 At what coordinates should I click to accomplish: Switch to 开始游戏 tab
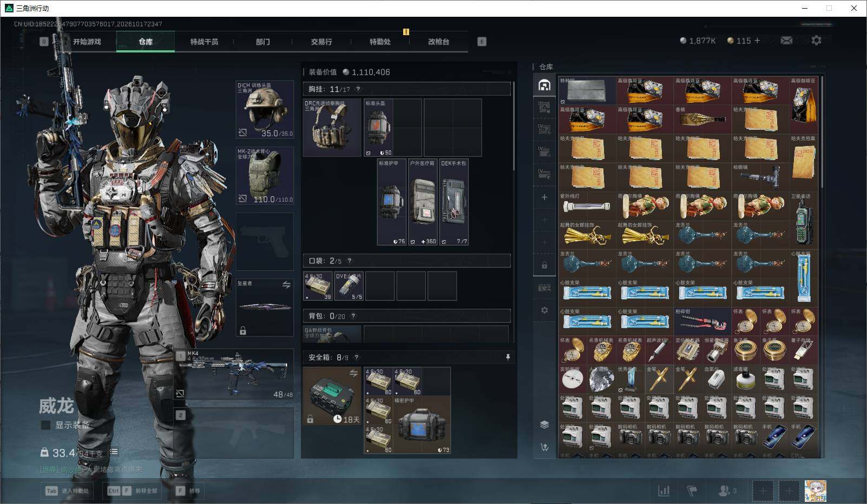pos(87,42)
